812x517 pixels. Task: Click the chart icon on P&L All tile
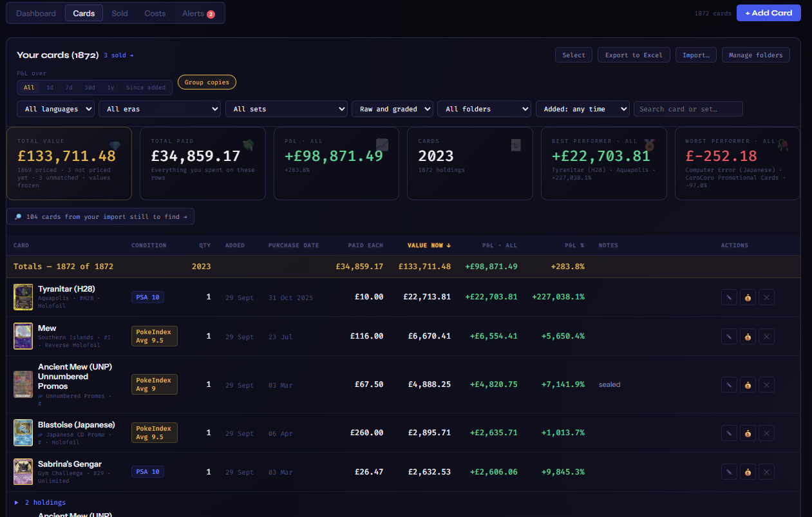[x=382, y=146]
